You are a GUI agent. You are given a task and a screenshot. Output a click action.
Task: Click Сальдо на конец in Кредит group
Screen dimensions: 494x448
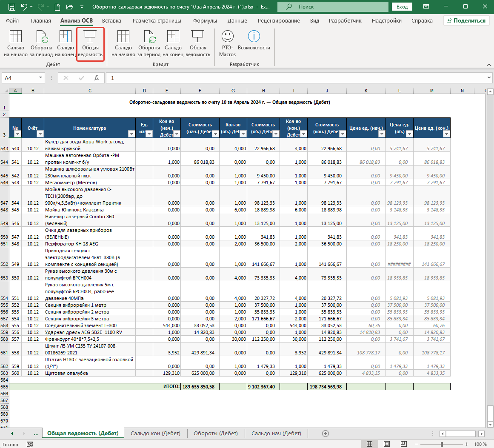[x=173, y=44]
